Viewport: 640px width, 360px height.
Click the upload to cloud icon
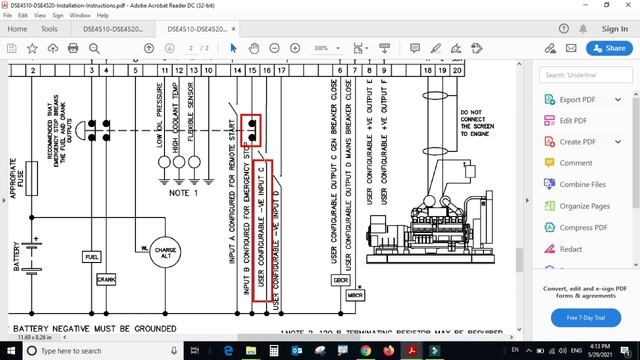point(53,48)
